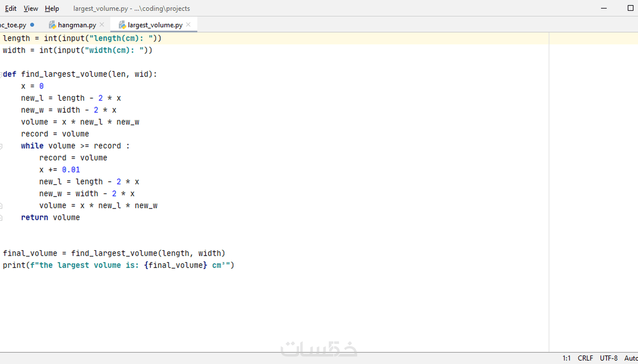The image size is (638, 364).
Task: Click the 0.01 value in the code
Action: coord(71,170)
